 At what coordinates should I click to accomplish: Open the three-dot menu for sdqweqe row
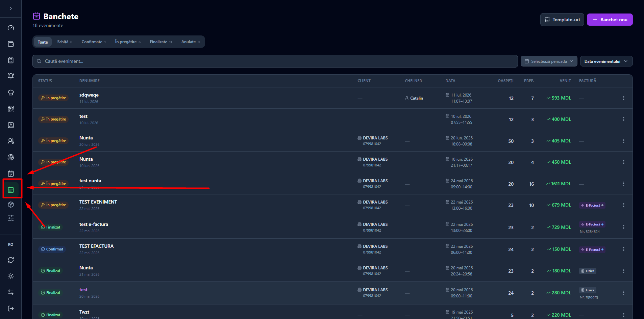coord(623,98)
